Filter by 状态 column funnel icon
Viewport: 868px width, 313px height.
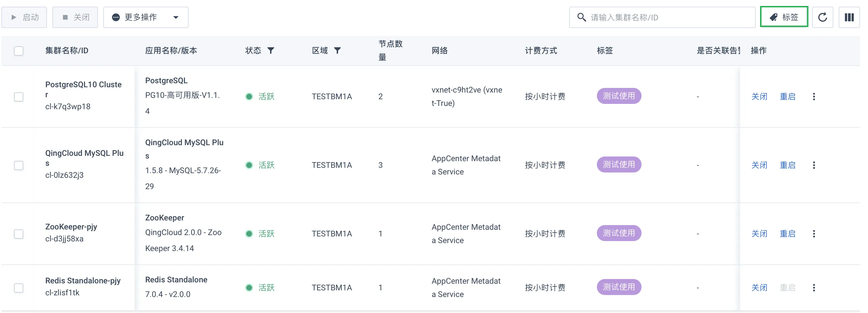(270, 51)
